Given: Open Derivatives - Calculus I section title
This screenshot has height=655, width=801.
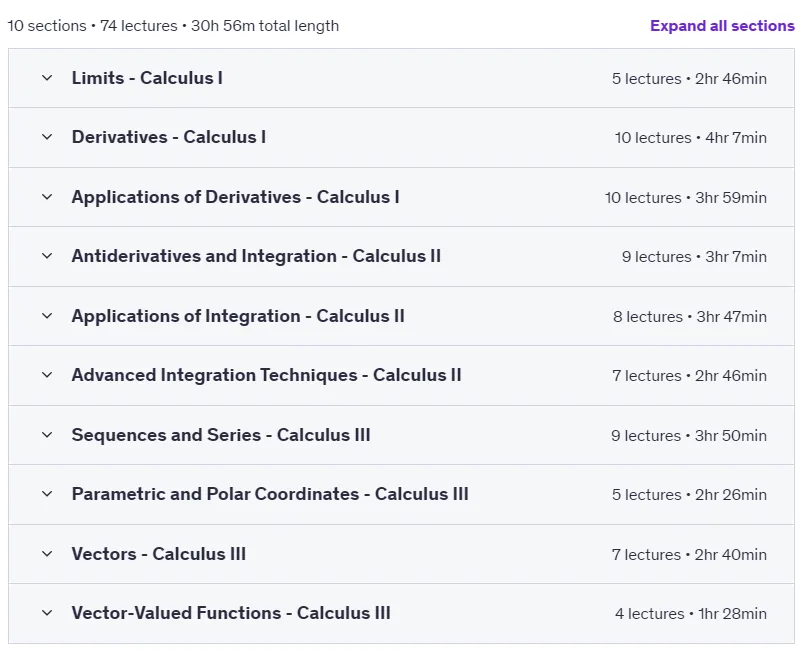Looking at the screenshot, I should click(x=169, y=137).
